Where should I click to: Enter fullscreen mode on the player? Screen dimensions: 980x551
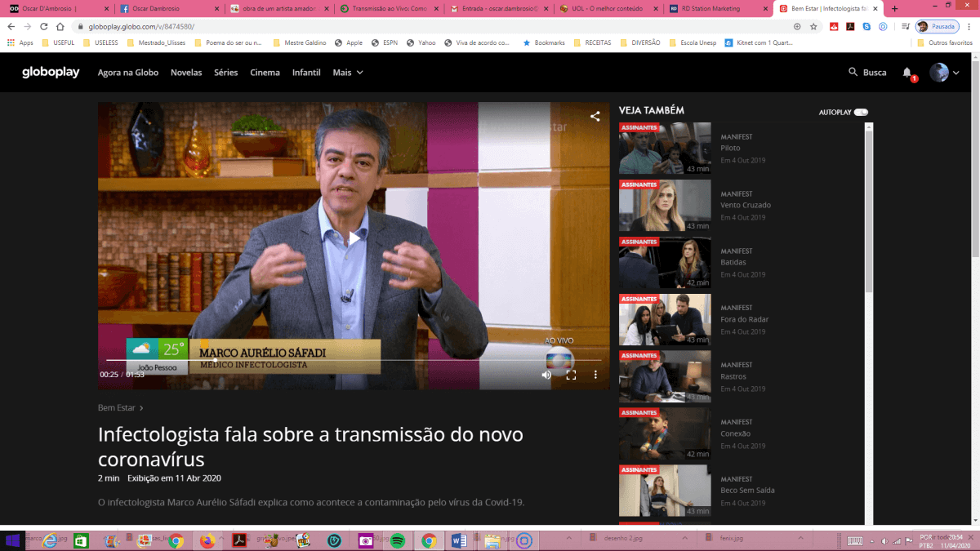click(572, 375)
